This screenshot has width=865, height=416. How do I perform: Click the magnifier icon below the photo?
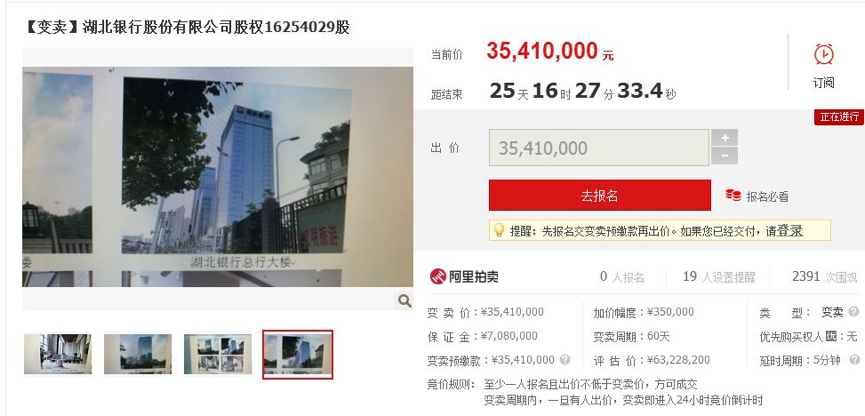pyautogui.click(x=404, y=301)
